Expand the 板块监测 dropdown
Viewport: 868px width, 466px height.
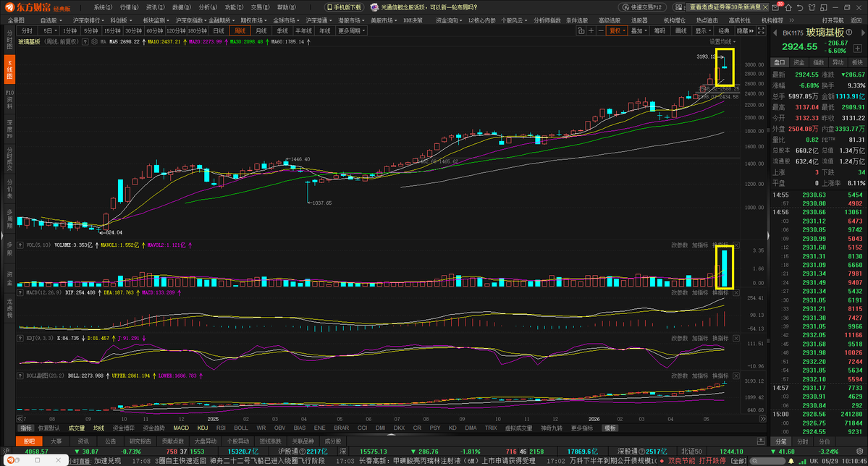[x=155, y=20]
